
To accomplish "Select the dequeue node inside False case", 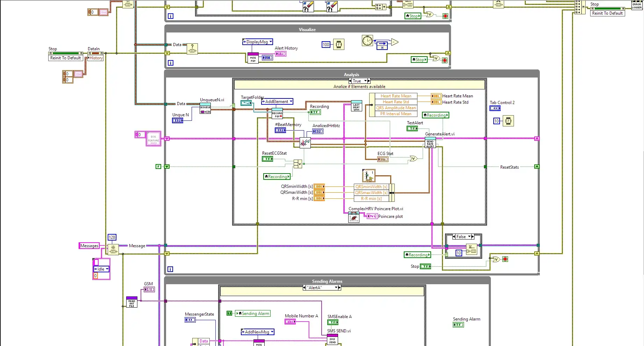I will pyautogui.click(x=472, y=249).
